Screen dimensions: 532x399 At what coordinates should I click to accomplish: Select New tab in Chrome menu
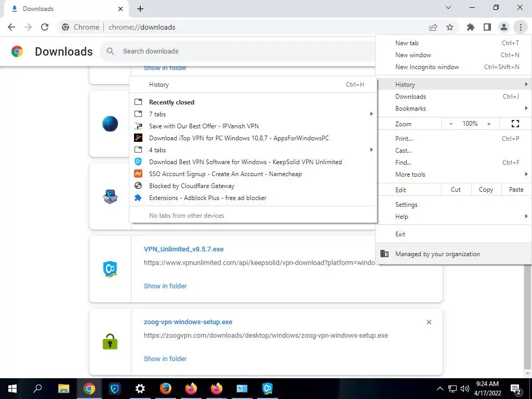pyautogui.click(x=454, y=43)
